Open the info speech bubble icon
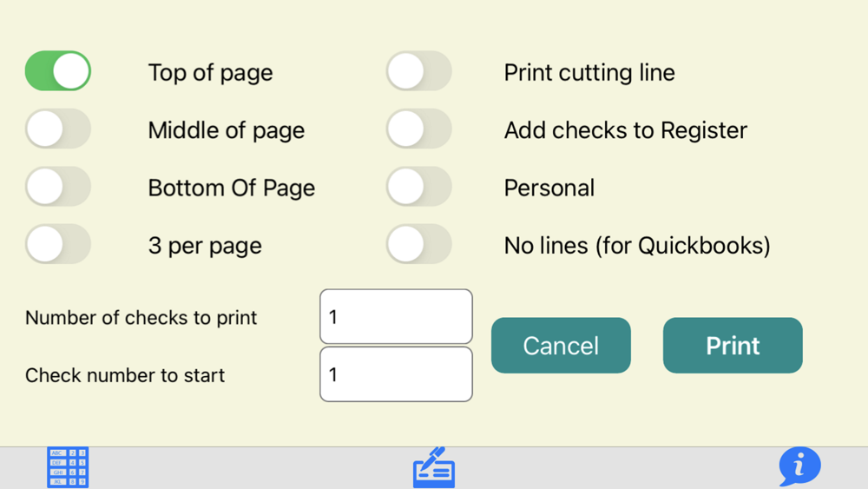 coord(799,466)
